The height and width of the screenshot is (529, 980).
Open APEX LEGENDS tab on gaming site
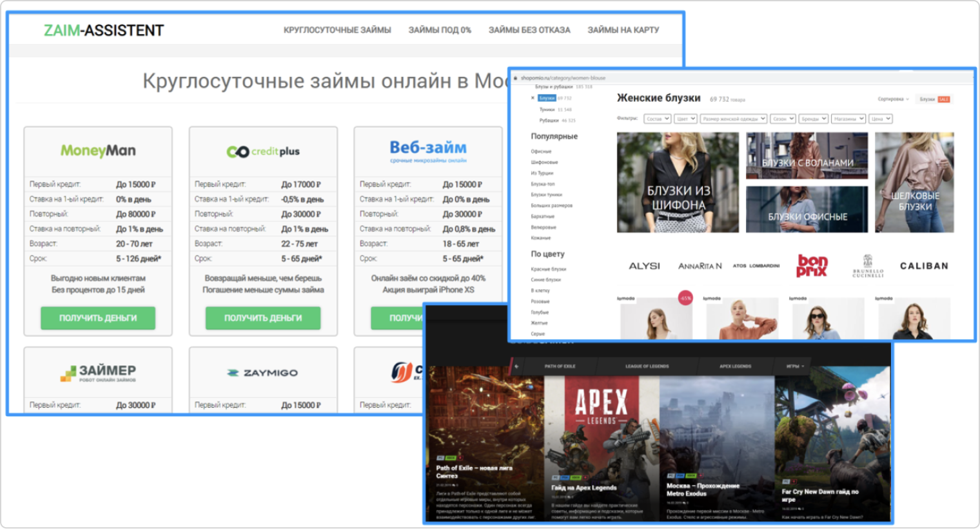[x=735, y=366]
